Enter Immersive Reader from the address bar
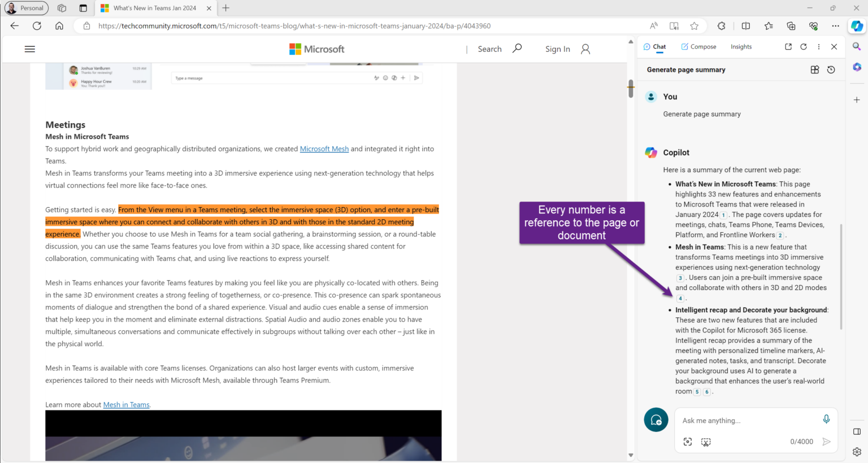 point(673,25)
